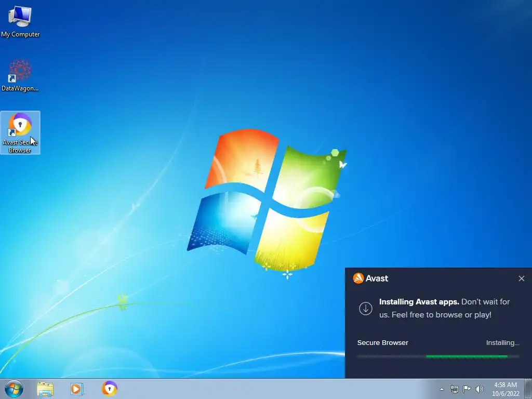Click the "Installing Avast apps." message

tap(419, 302)
